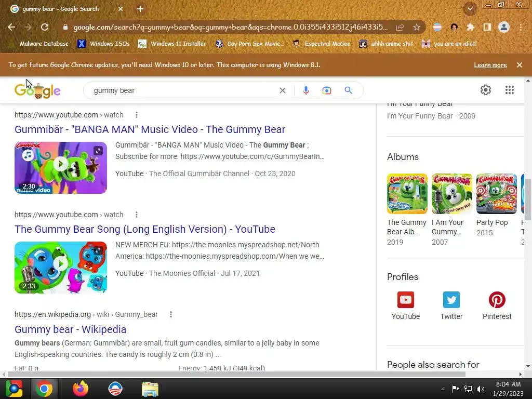This screenshot has width=532, height=399.
Task: Bookmark this page with the star icon
Action: click(x=417, y=27)
